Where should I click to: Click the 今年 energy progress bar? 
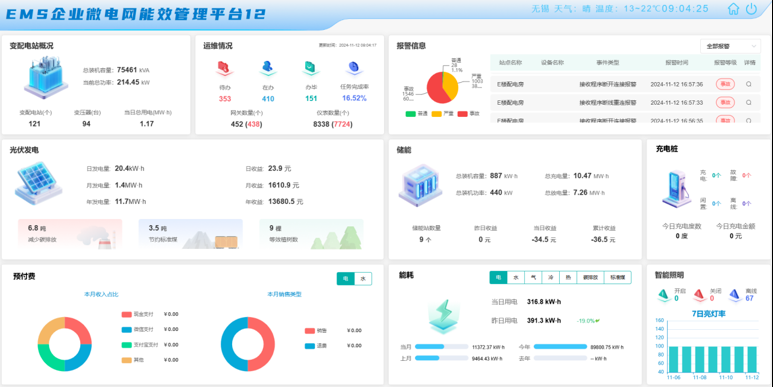click(560, 347)
